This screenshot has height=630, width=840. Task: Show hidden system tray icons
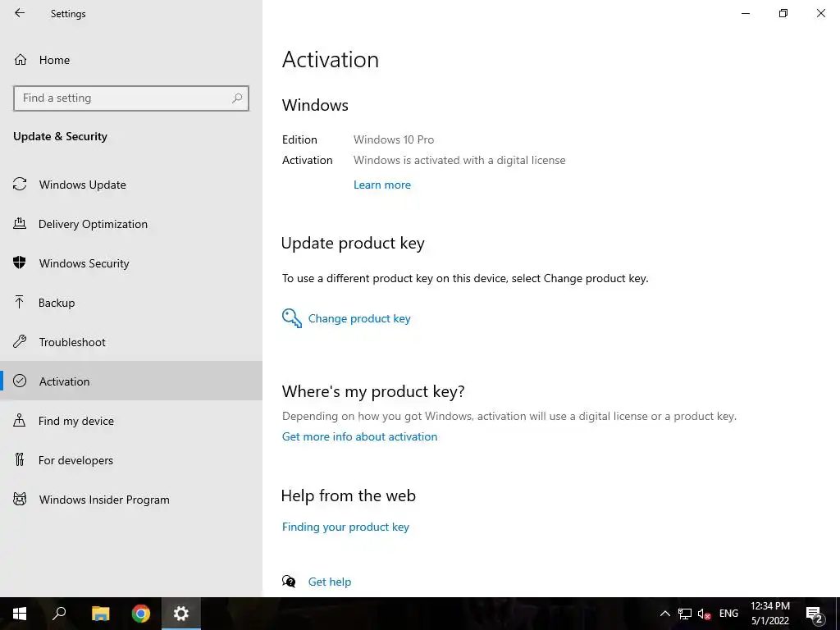(664, 614)
